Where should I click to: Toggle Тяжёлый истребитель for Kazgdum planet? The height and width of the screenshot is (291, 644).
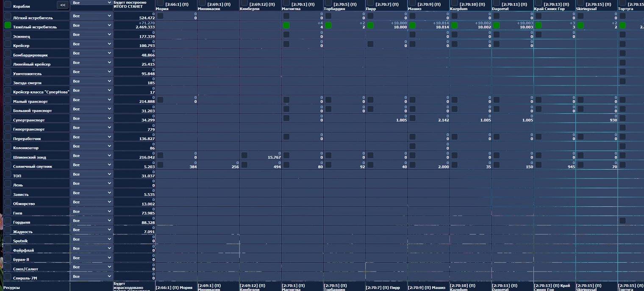pos(455,25)
